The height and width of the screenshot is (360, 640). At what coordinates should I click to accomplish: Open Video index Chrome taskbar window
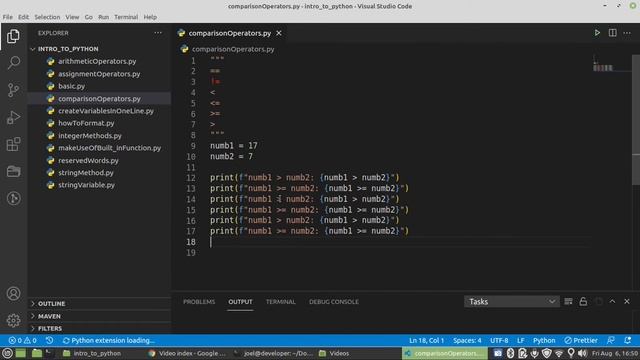pos(187,353)
